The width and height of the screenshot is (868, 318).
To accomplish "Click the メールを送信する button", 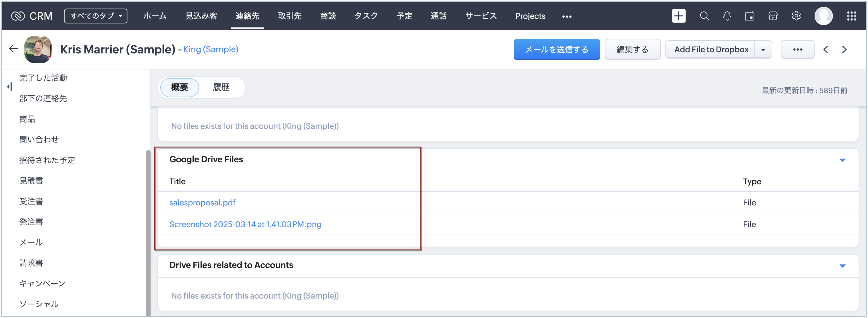I will pyautogui.click(x=556, y=49).
